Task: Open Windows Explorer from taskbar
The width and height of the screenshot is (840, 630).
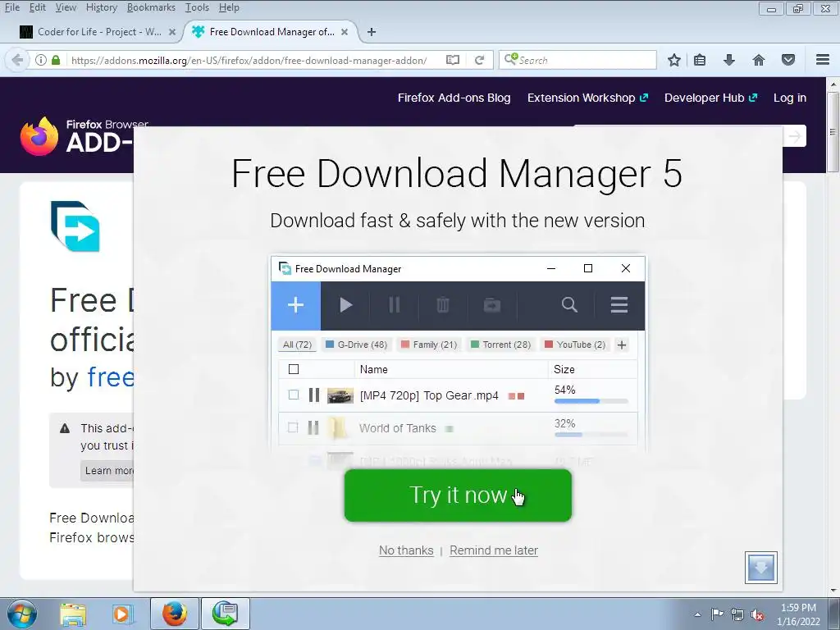Action: (x=73, y=614)
